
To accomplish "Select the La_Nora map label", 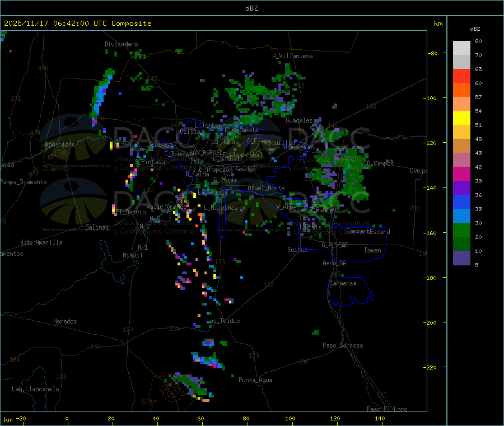I will pos(223,142).
